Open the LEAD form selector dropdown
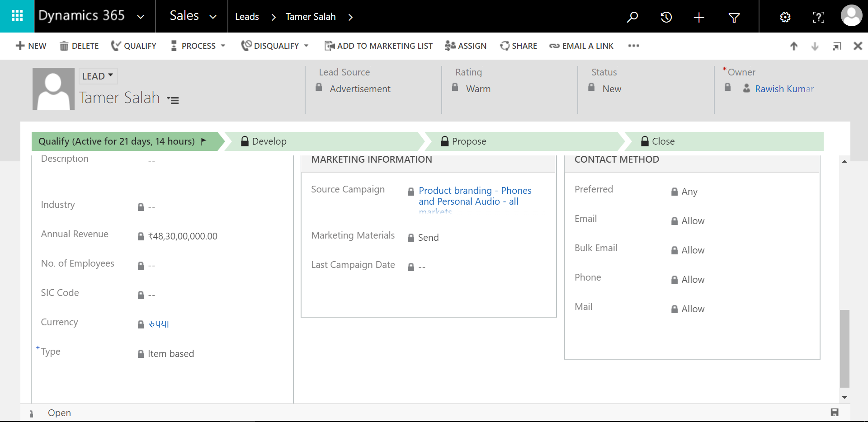Image resolution: width=868 pixels, height=422 pixels. (x=98, y=76)
